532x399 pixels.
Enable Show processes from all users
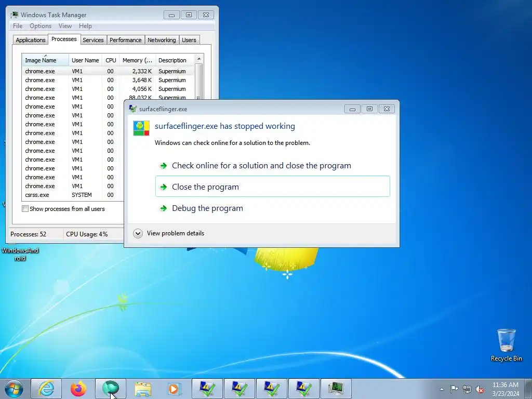pos(25,209)
